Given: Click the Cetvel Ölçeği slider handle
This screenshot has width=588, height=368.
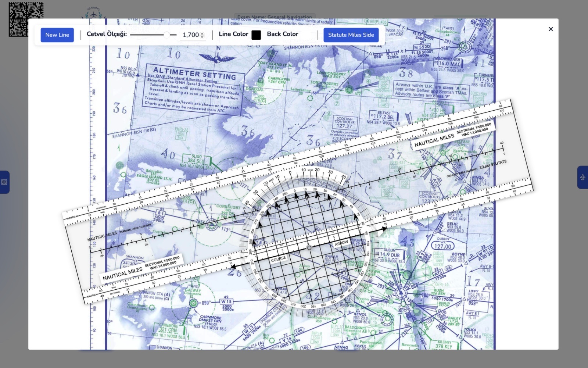Looking at the screenshot, I should click(166, 35).
